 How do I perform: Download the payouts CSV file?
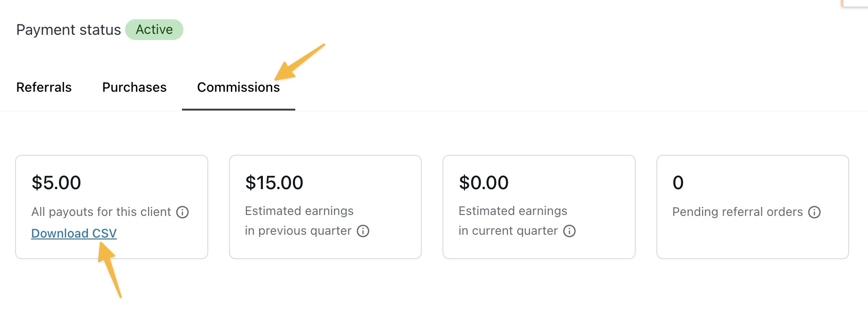[x=74, y=233]
